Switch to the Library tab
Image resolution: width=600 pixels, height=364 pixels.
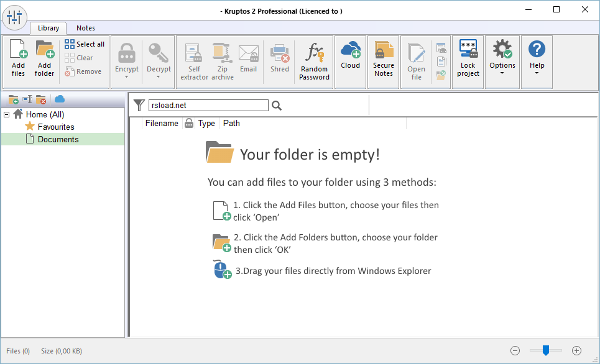[48, 28]
